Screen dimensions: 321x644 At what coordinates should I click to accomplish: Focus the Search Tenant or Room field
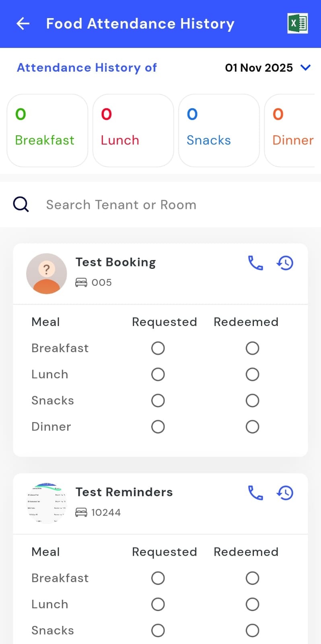[161, 204]
